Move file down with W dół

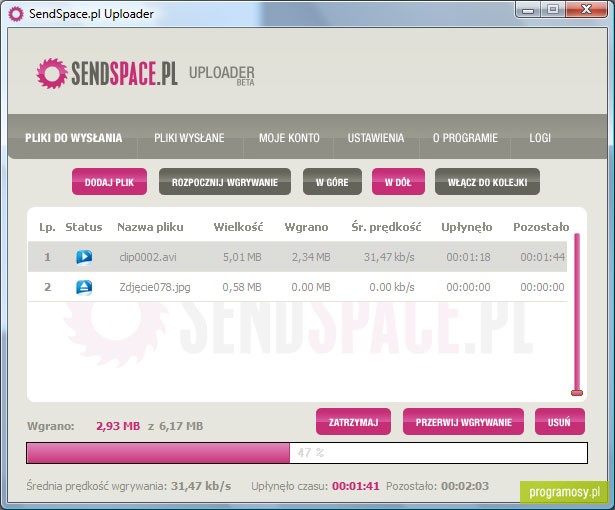(x=398, y=182)
